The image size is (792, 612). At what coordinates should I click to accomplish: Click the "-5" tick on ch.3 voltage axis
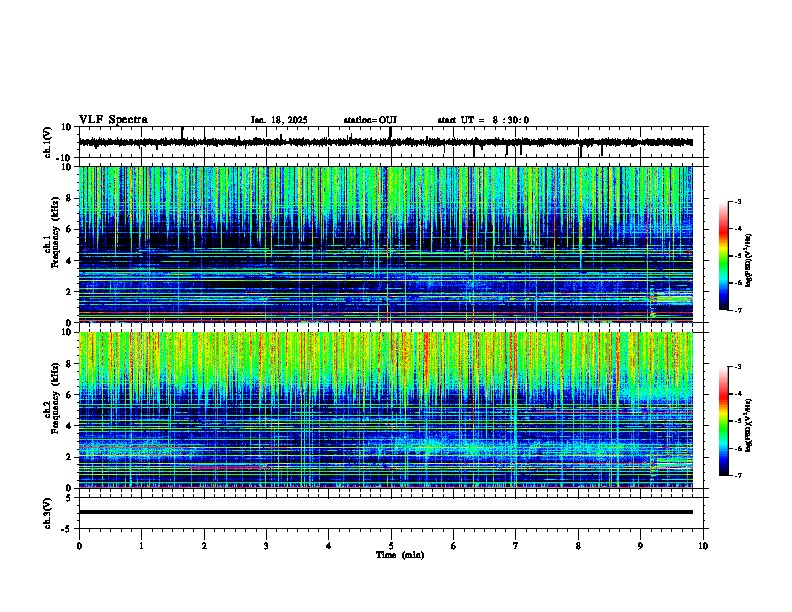coord(67,529)
